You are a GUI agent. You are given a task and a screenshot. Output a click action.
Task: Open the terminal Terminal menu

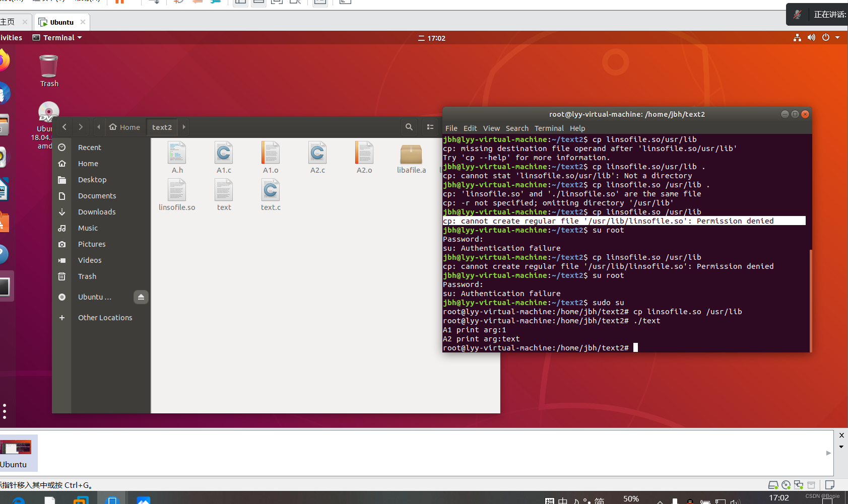pos(549,128)
